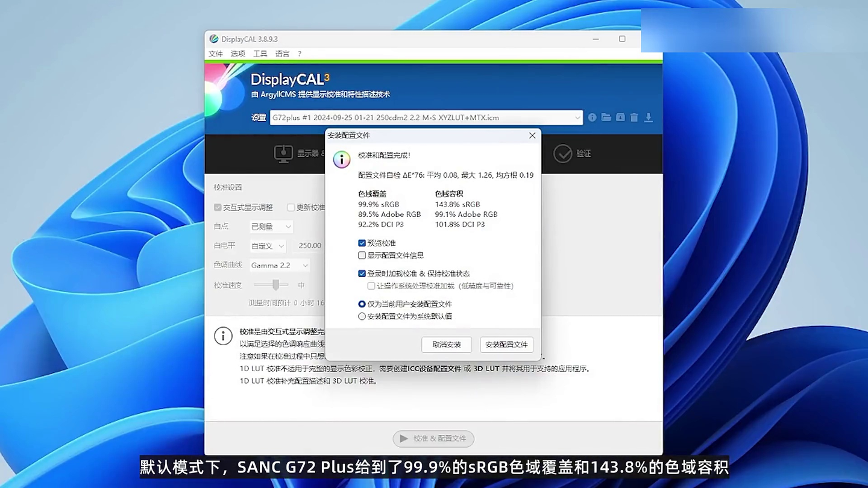Click the 89.5% Adobe RGB coverage value

[389, 214]
